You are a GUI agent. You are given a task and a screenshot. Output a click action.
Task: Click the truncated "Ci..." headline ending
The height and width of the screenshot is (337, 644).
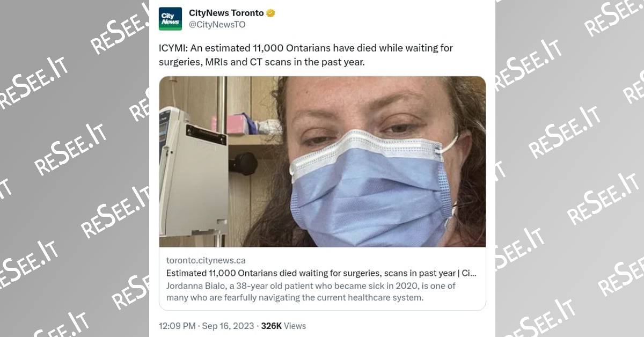point(469,273)
